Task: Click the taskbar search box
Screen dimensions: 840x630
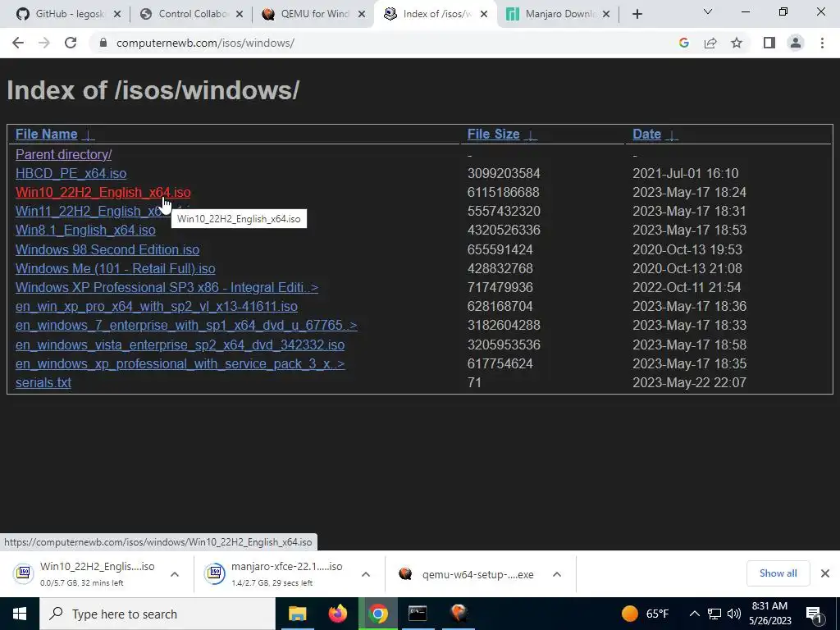Action: [157, 614]
